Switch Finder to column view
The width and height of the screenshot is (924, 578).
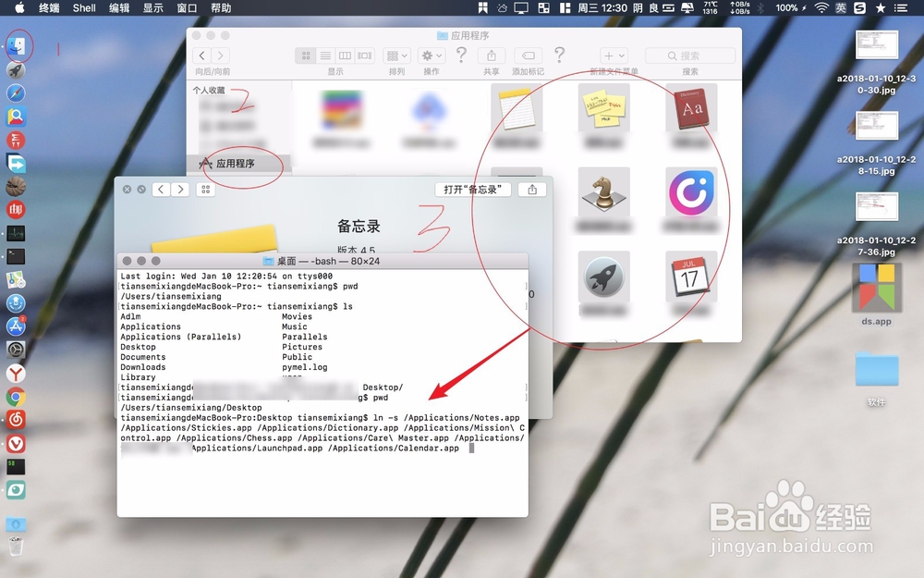344,55
